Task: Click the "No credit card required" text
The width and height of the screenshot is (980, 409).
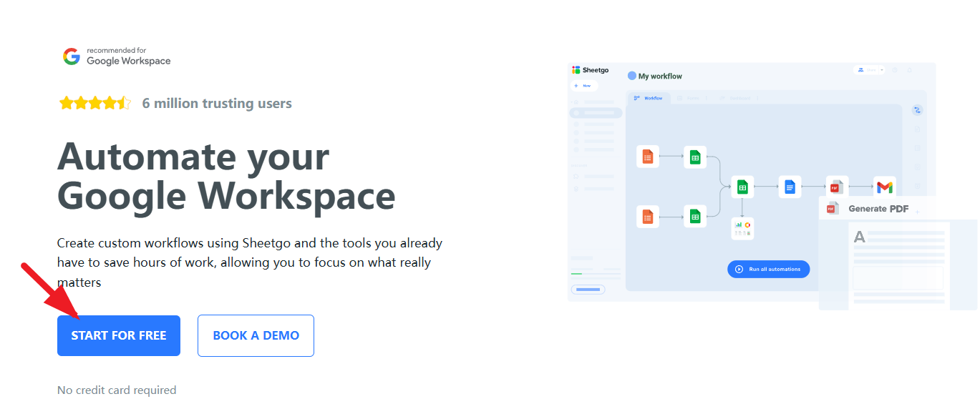Action: 117,390
